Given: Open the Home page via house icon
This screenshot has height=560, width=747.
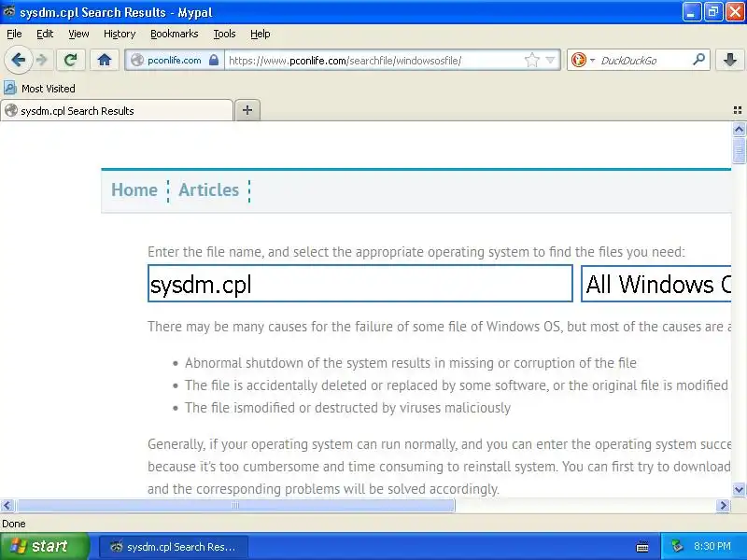Looking at the screenshot, I should (105, 60).
